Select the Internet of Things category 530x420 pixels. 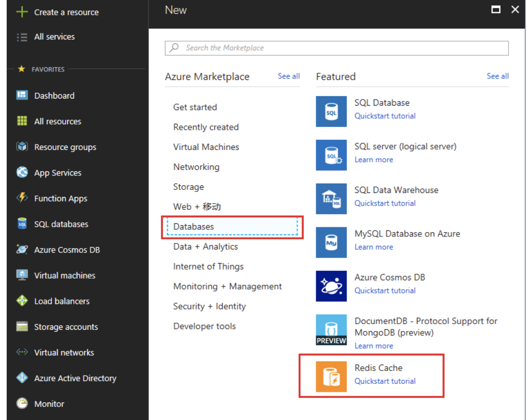coord(208,266)
